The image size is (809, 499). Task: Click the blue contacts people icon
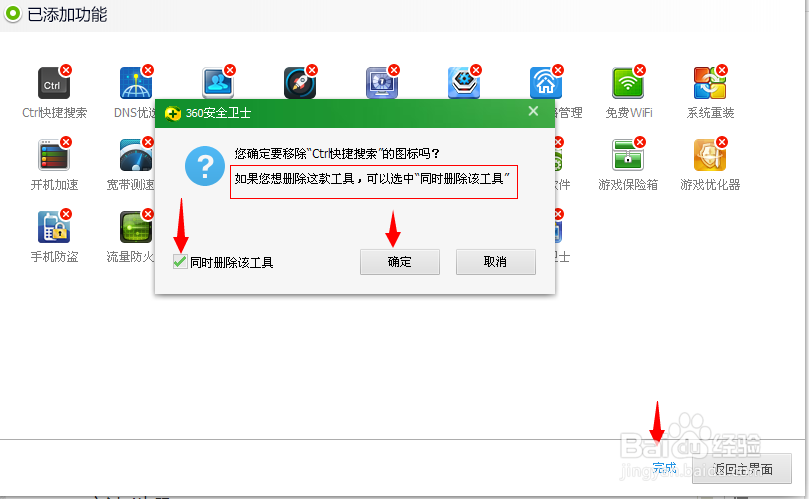[x=218, y=83]
